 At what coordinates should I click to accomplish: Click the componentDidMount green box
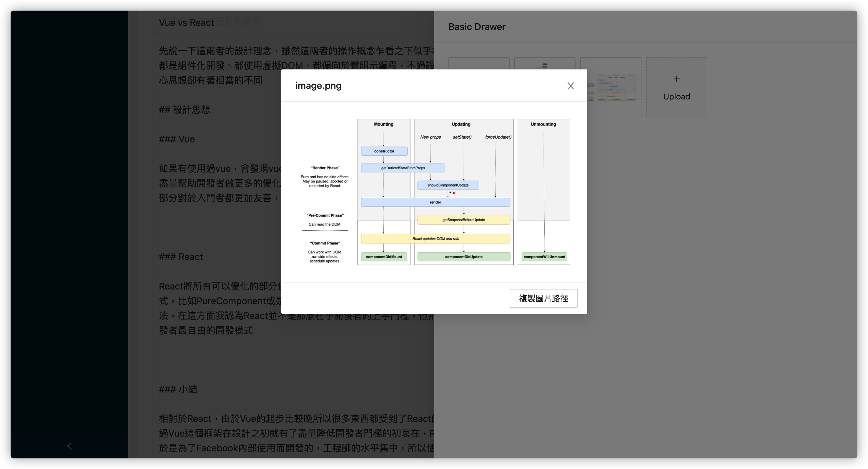click(384, 257)
